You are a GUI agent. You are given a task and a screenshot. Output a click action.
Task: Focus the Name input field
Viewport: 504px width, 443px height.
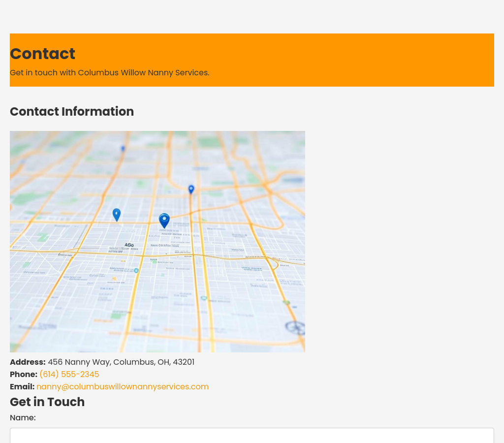[252, 436]
